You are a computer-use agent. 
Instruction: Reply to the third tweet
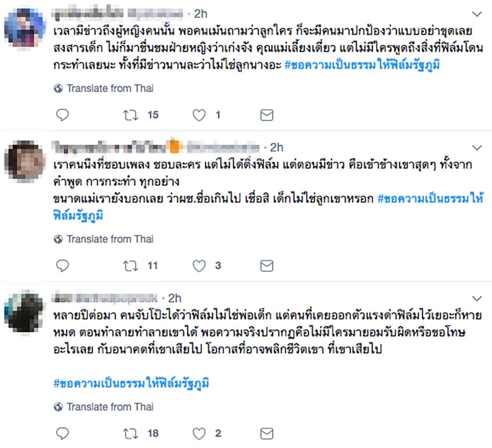(62, 433)
